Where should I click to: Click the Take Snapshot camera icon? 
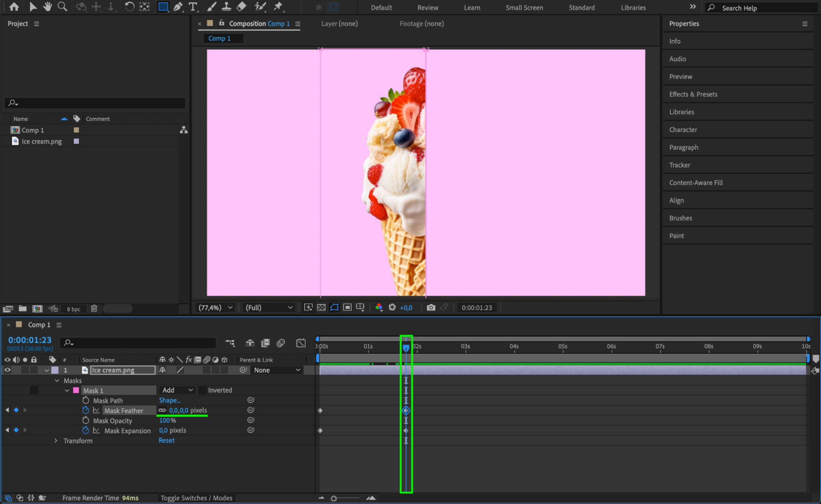click(431, 307)
